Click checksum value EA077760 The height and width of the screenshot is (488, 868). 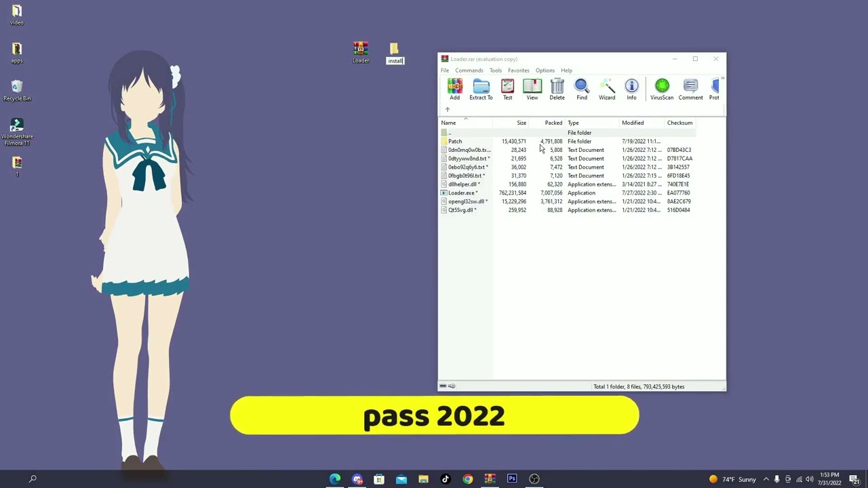(678, 192)
